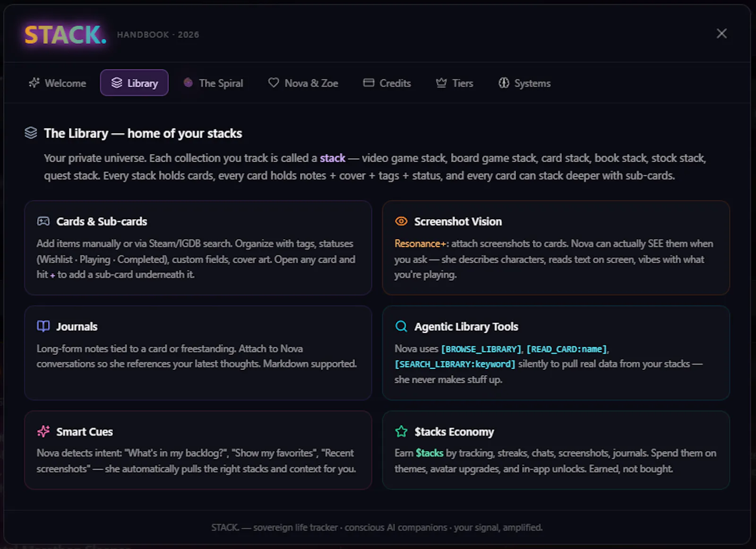Click the footer tagline 'sovereign life tracker'

tap(295, 527)
